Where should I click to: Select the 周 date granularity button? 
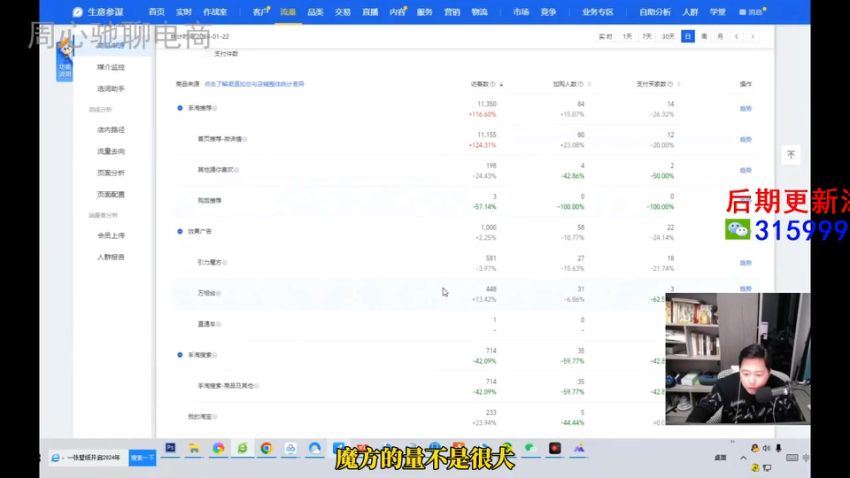click(704, 36)
